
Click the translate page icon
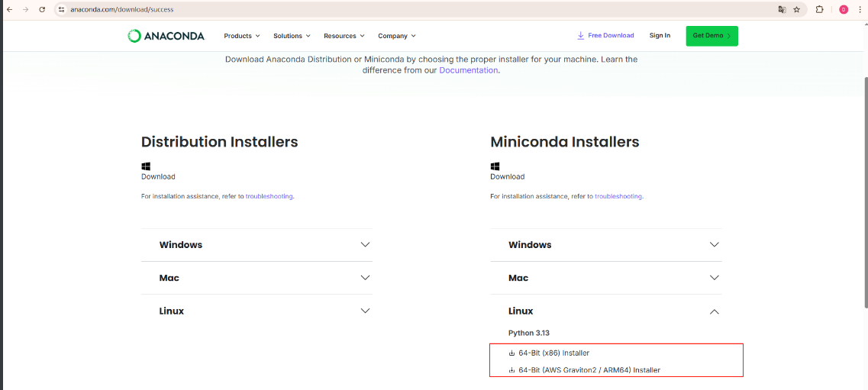[782, 9]
